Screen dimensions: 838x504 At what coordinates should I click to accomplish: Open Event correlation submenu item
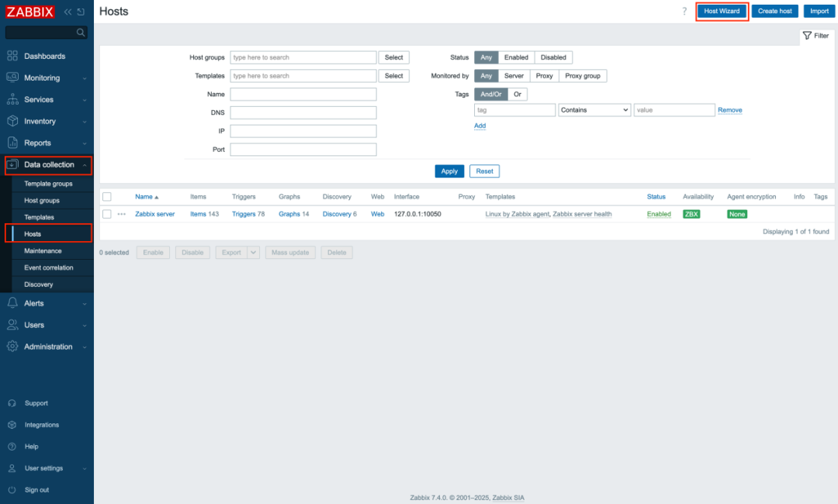pyautogui.click(x=49, y=268)
